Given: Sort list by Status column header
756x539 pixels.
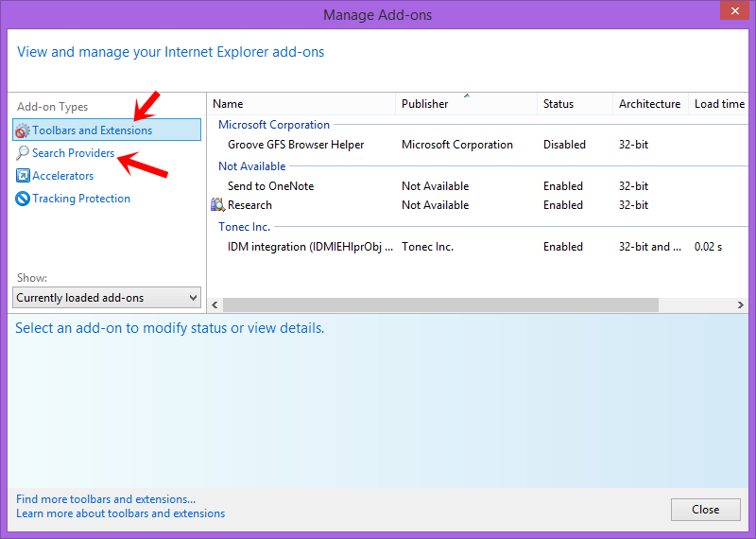Looking at the screenshot, I should coord(575,104).
